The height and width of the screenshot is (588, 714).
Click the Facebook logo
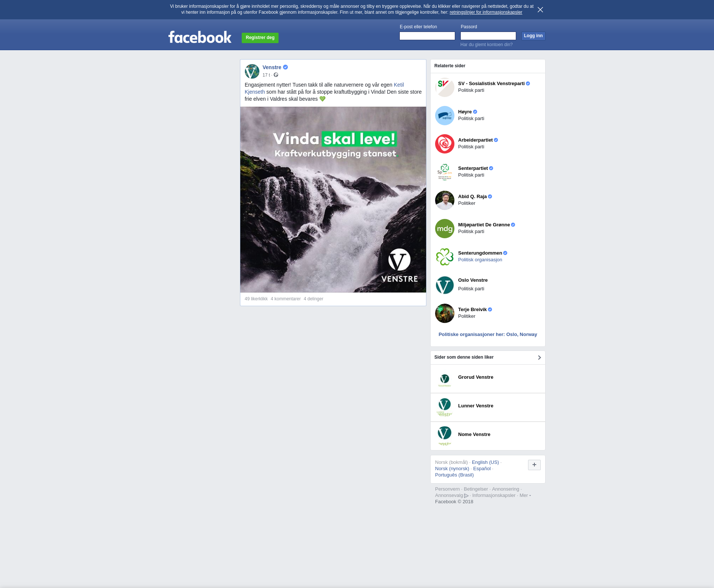[x=200, y=37]
